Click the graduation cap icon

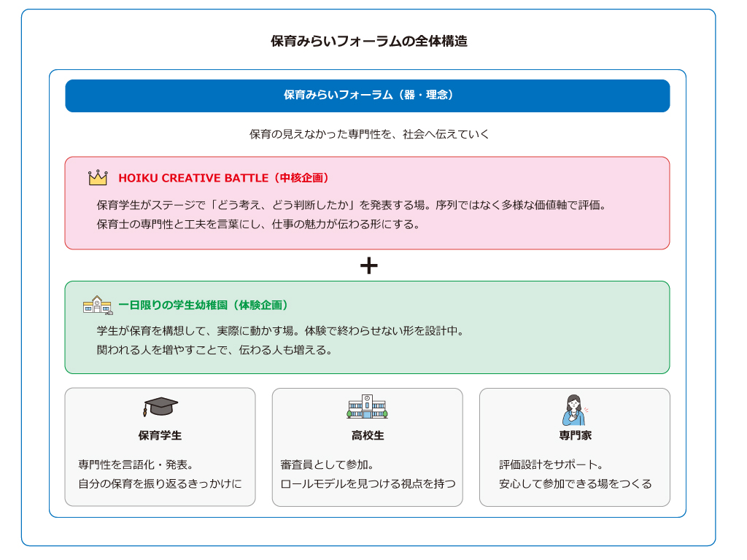point(160,408)
